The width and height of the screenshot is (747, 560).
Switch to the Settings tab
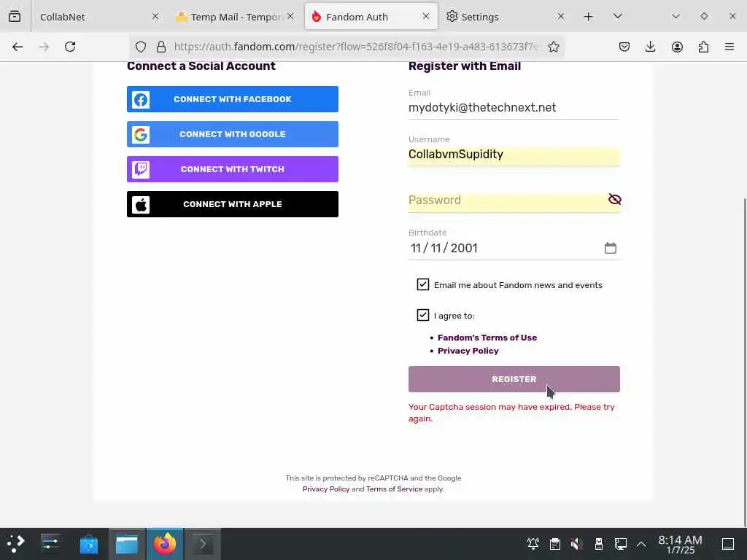pyautogui.click(x=506, y=17)
